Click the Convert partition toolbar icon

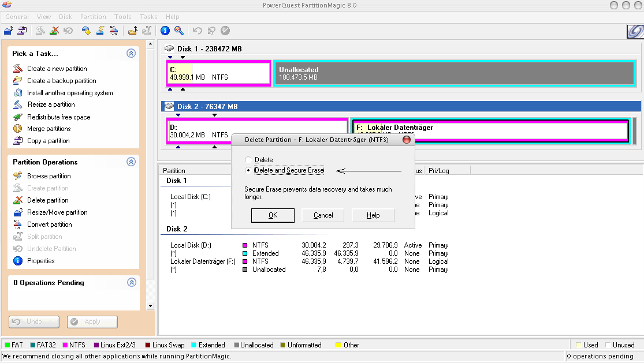[114, 31]
